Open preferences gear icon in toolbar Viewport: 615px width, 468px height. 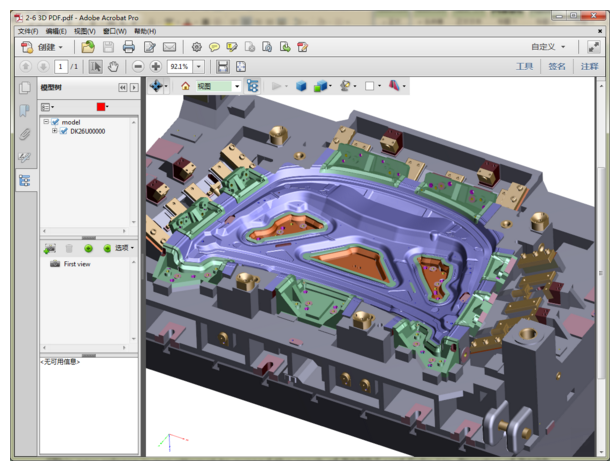click(x=197, y=47)
